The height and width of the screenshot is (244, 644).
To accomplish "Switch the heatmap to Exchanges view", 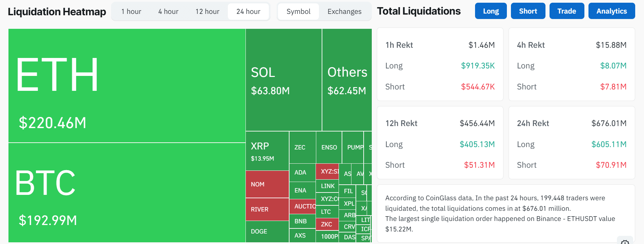I will tap(344, 11).
